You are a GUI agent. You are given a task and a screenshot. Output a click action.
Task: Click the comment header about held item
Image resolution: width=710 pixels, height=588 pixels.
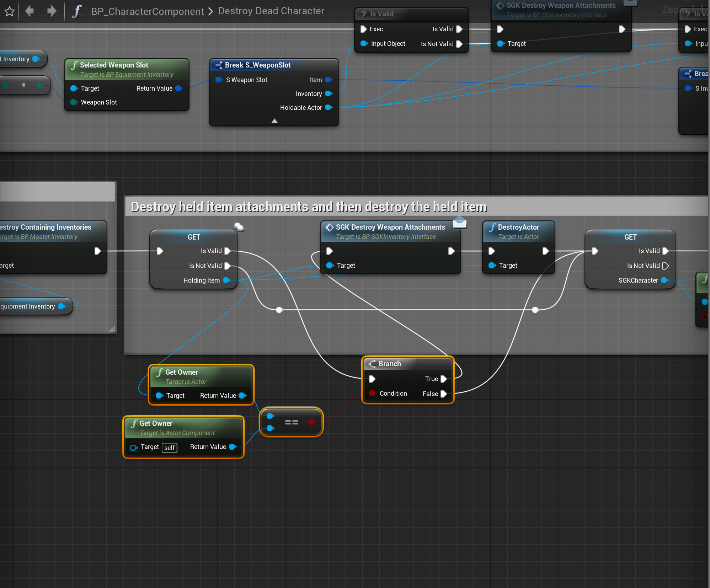(x=309, y=207)
